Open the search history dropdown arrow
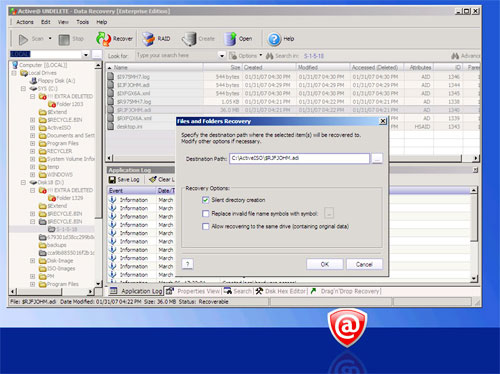 [x=222, y=56]
